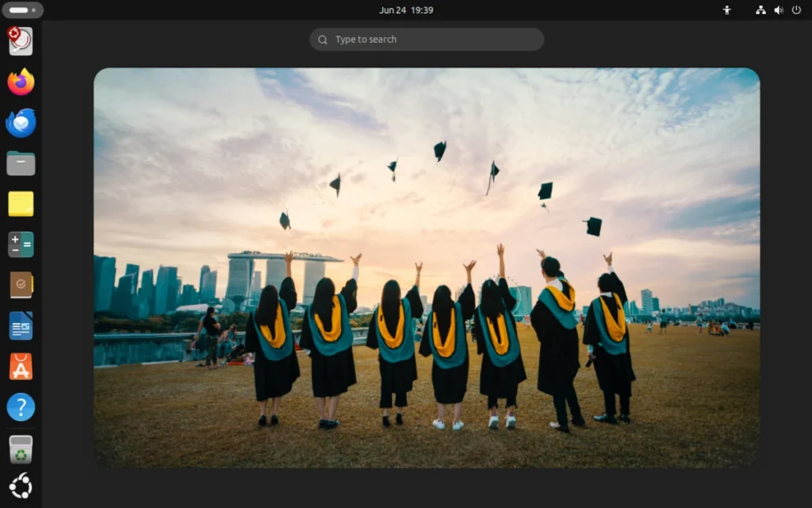
Task: Open Firefox from the dock
Action: tap(21, 82)
